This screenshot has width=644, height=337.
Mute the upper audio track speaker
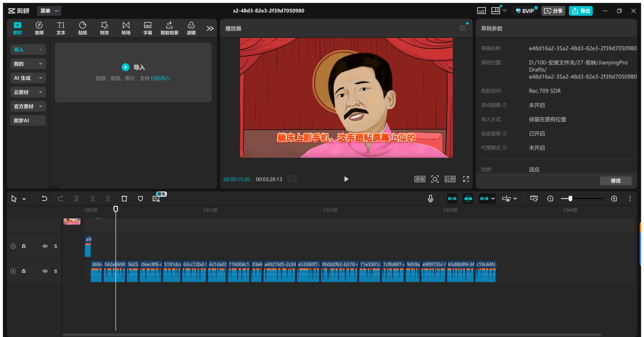[45, 246]
